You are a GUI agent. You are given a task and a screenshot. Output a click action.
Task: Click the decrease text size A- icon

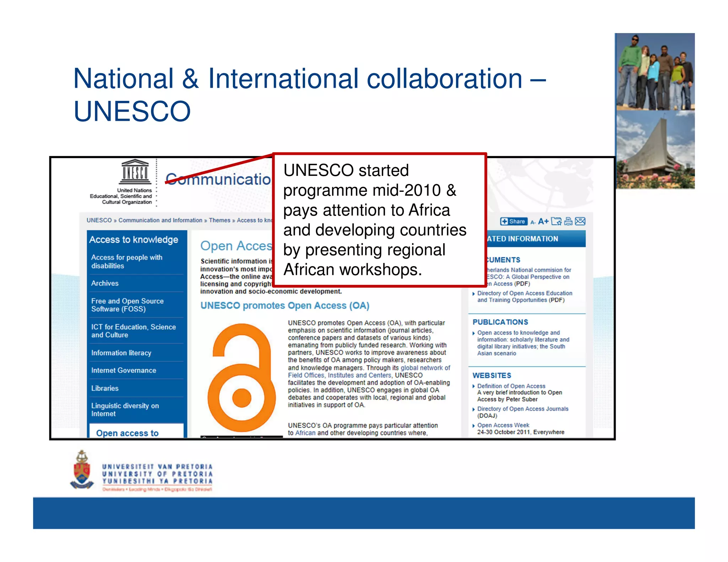pos(533,222)
